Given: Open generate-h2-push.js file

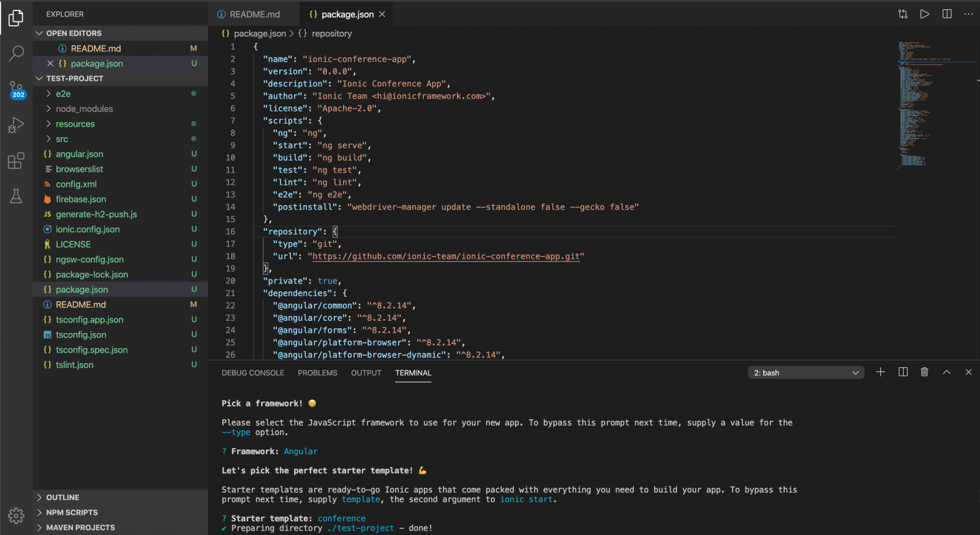Looking at the screenshot, I should tap(120, 214).
